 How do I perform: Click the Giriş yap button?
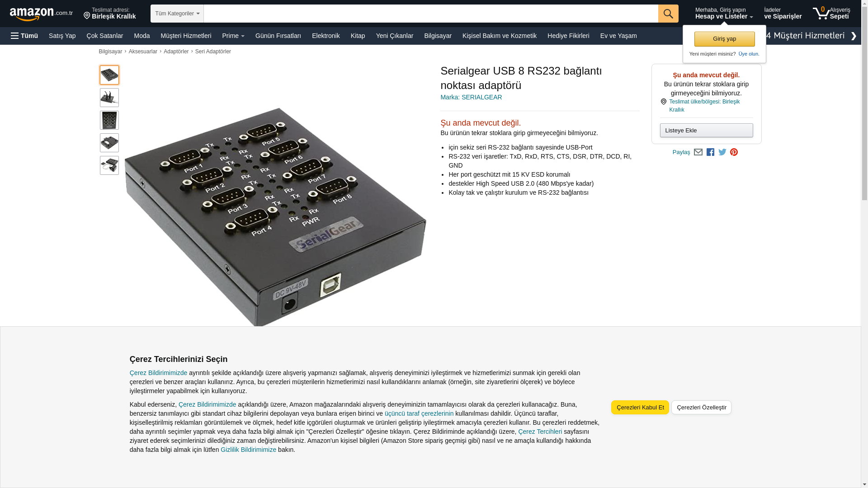[724, 39]
